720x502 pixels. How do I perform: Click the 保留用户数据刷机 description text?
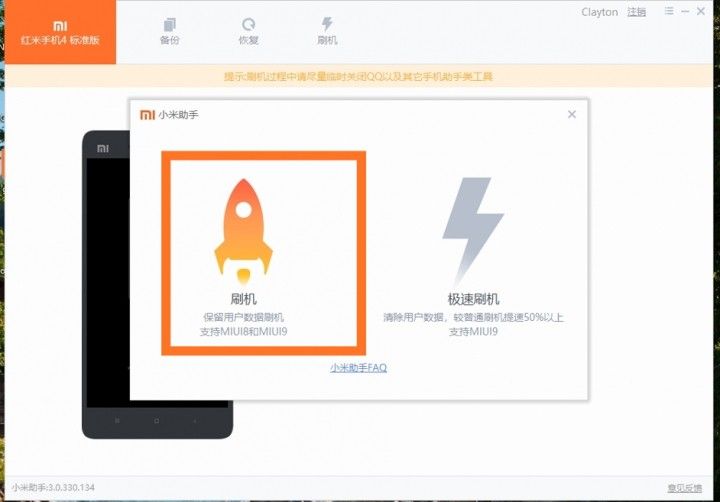(243, 317)
